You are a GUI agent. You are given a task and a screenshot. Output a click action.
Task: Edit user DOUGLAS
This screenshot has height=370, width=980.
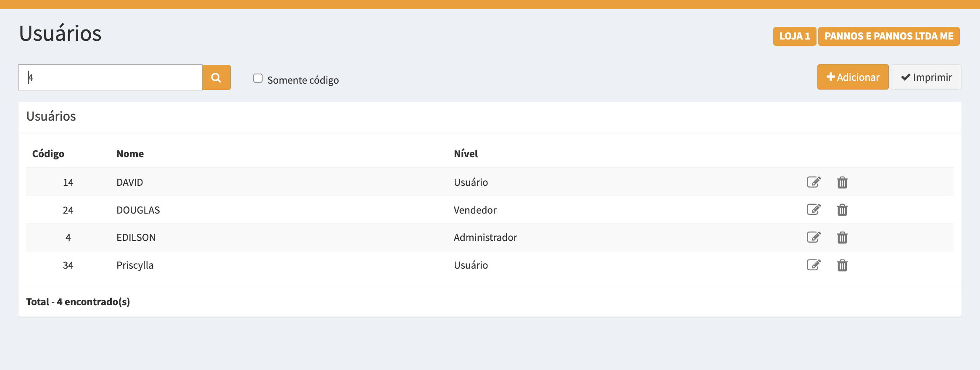[x=814, y=209]
